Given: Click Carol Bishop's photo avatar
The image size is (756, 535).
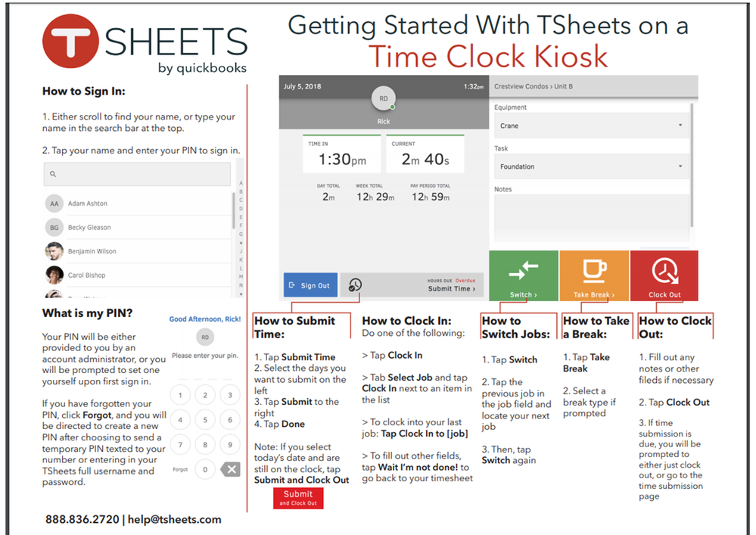Looking at the screenshot, I should tap(54, 275).
